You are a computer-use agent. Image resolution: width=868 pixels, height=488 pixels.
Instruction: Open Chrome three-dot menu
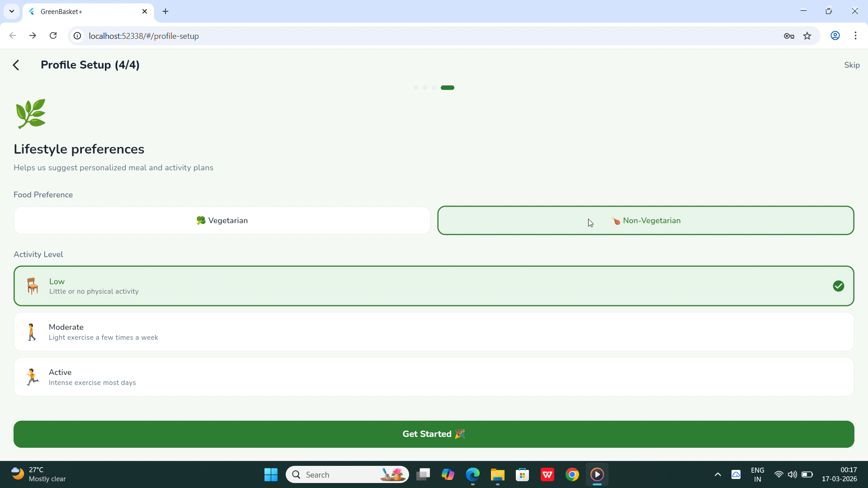855,36
